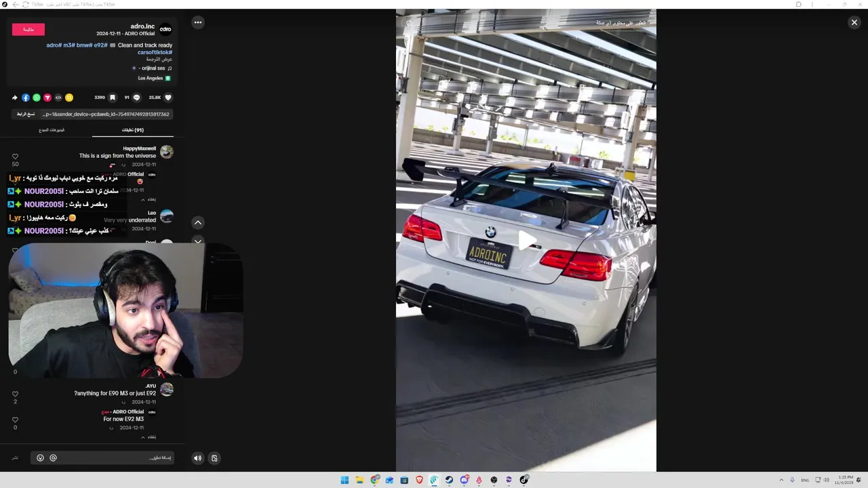Open OBS Studio from the taskbar
The width and height of the screenshot is (868, 488).
pos(494,480)
